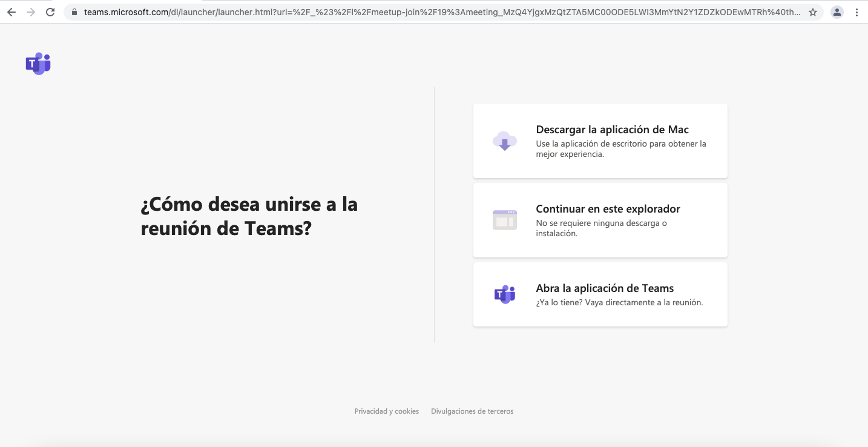868x447 pixels.
Task: Open the Divulgaciones de terceros link
Action: [472, 411]
